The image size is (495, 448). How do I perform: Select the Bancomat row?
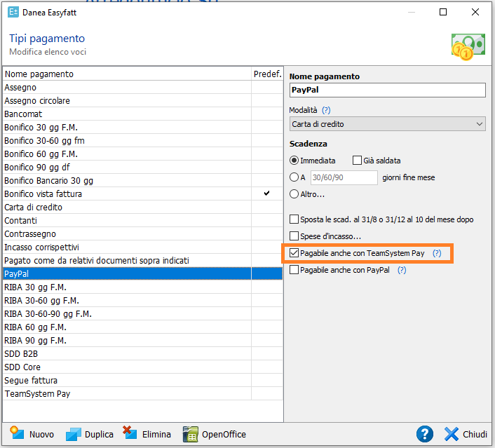tap(143, 114)
